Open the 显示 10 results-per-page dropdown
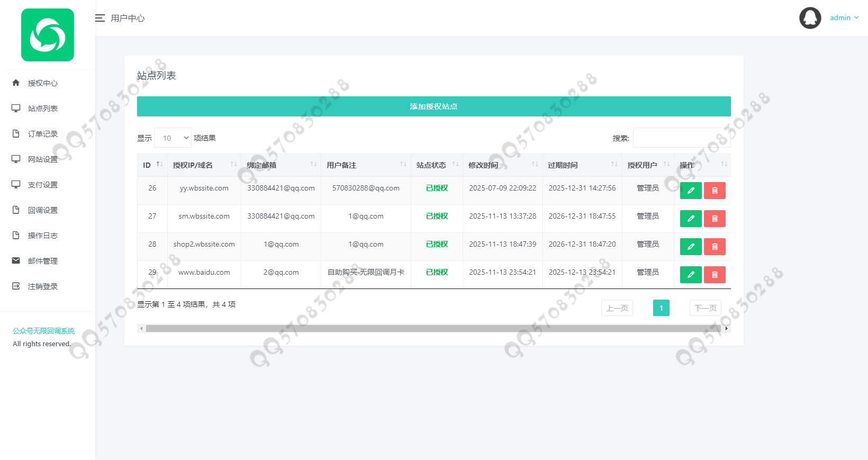 173,138
